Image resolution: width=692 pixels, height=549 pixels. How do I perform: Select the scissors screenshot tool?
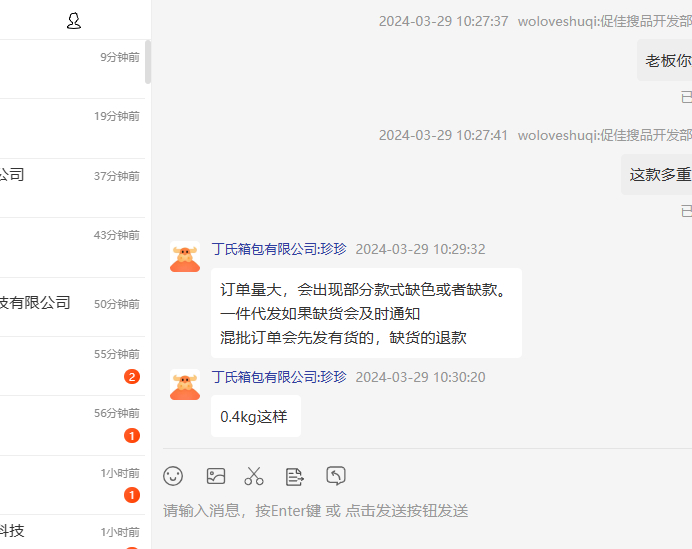click(254, 476)
